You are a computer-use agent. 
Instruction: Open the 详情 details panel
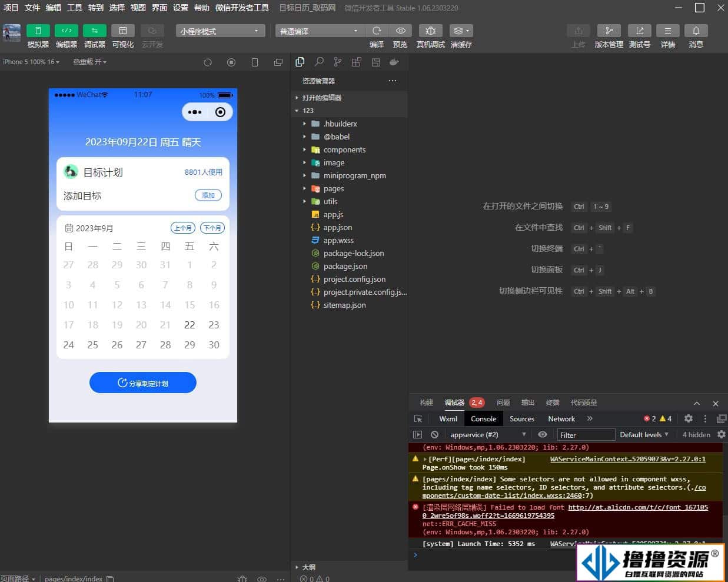click(668, 31)
